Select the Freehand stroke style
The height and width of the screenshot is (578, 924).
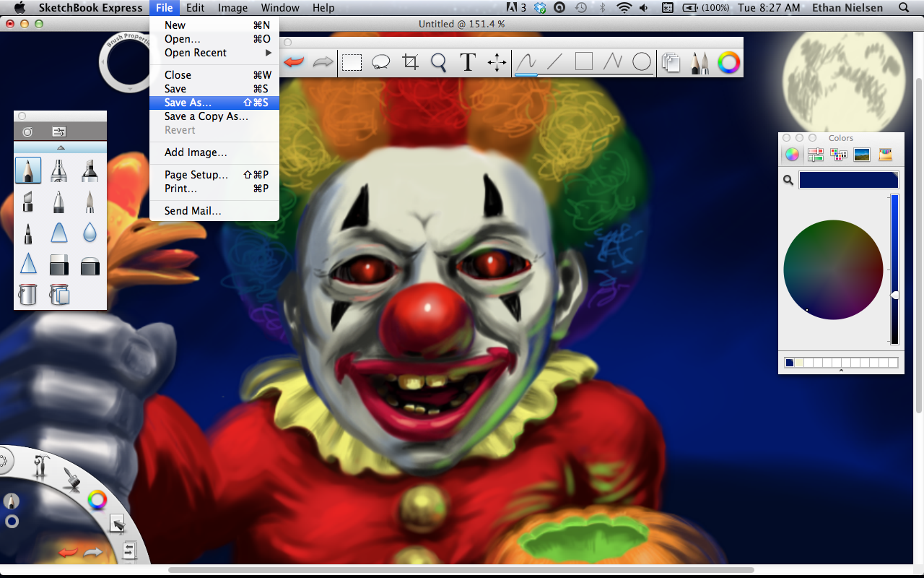526,62
